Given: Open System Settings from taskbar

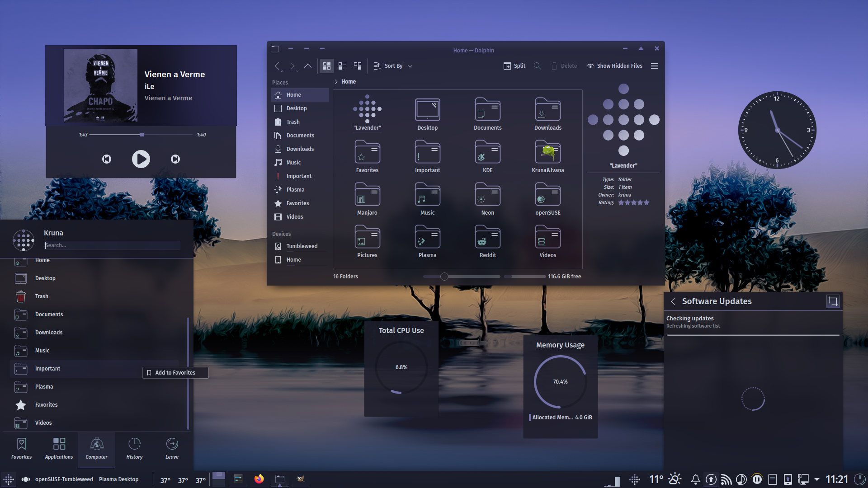Looking at the screenshot, I should point(238,479).
